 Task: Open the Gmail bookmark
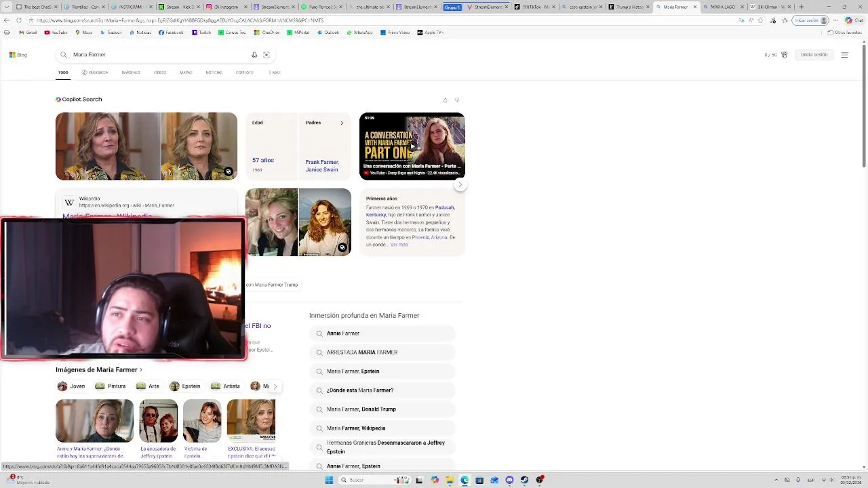pyautogui.click(x=28, y=33)
